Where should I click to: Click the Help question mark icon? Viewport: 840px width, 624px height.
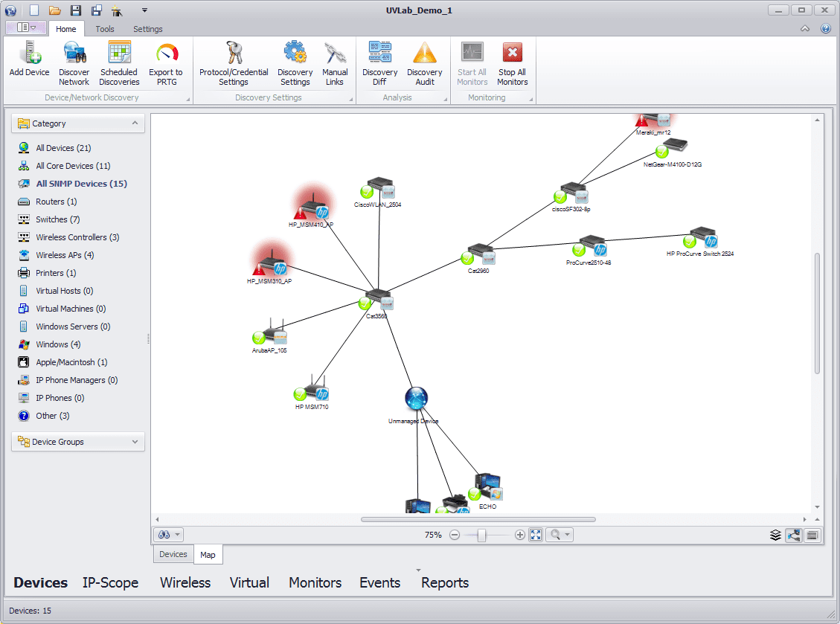[826, 28]
